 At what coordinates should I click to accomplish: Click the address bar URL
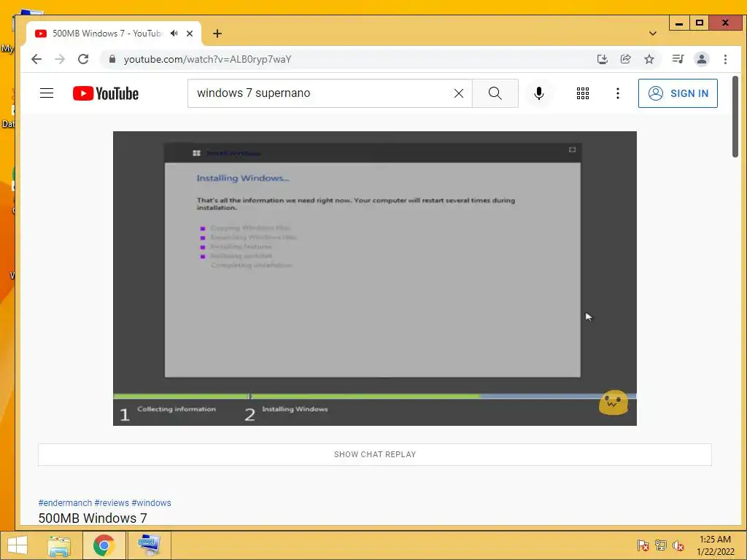[207, 59]
